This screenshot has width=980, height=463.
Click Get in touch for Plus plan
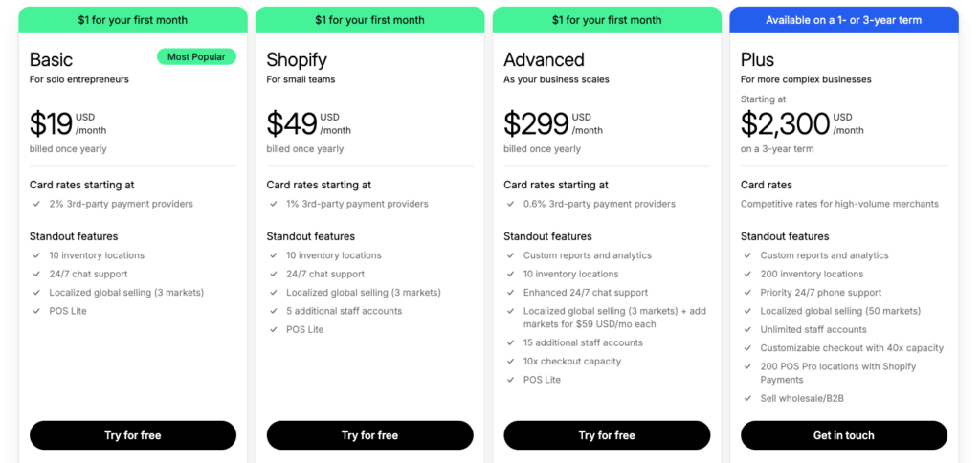(x=844, y=435)
